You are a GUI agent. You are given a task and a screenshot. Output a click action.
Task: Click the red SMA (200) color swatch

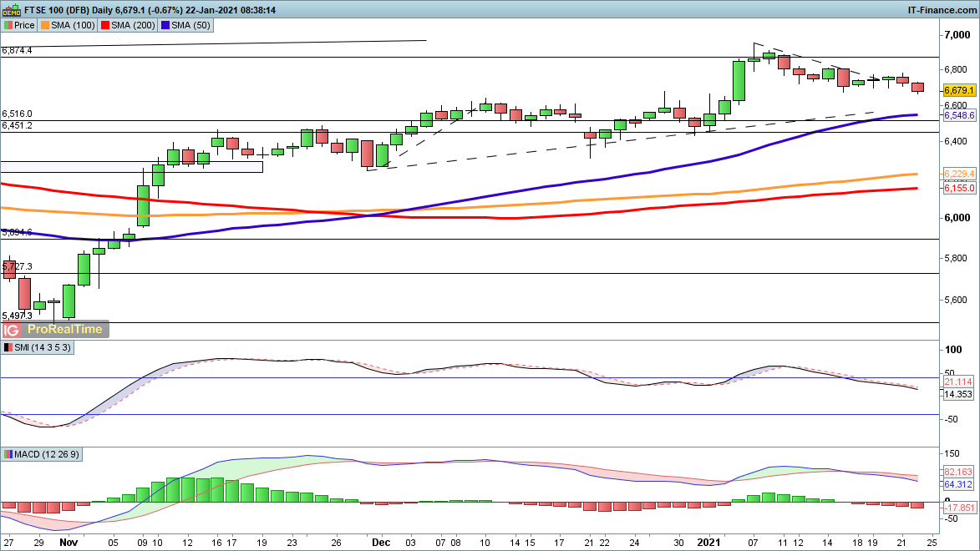pos(106,25)
